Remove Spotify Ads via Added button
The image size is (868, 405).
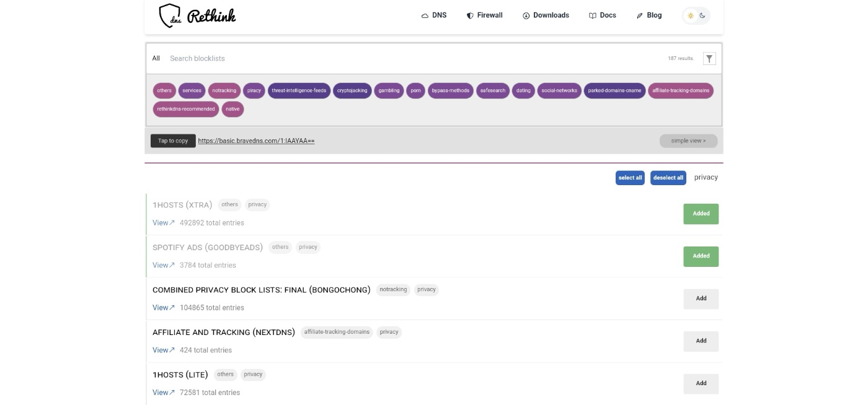pyautogui.click(x=701, y=256)
